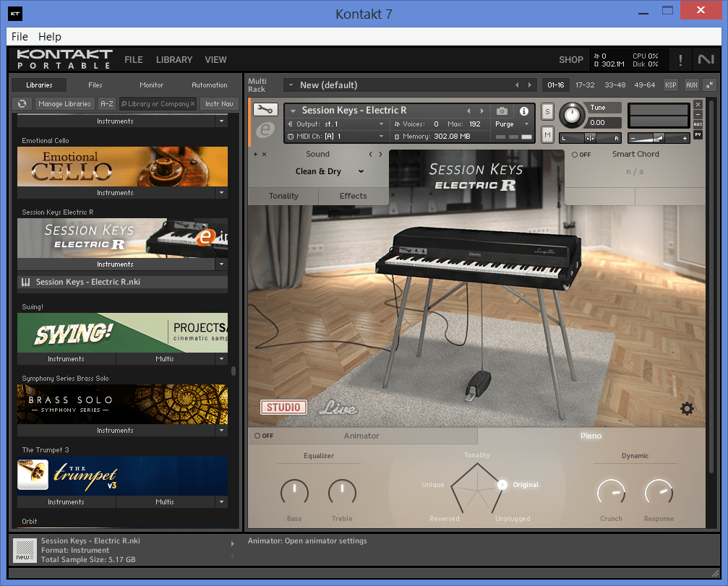Switch to the Automation tab
This screenshot has height=586, width=728.
pos(210,85)
